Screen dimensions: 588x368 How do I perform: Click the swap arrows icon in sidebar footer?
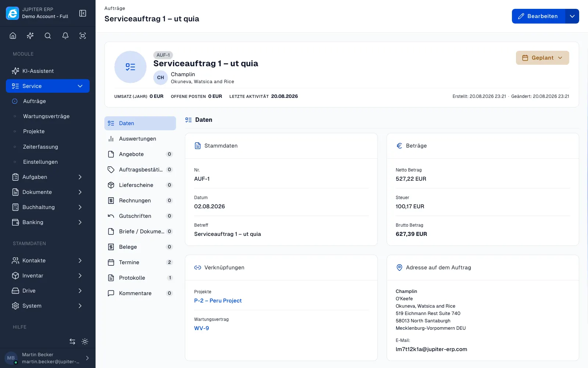72,342
